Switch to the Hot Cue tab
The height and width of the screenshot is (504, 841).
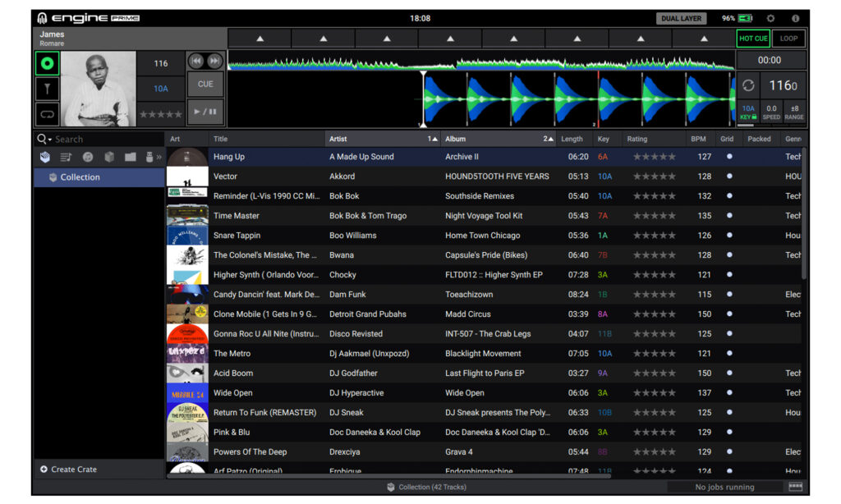click(x=753, y=39)
